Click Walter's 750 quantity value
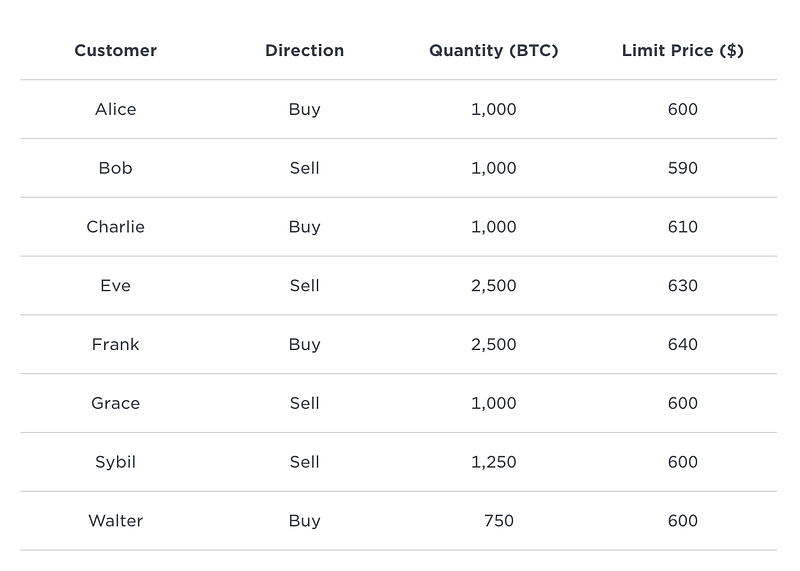The image size is (800, 571). (497, 521)
